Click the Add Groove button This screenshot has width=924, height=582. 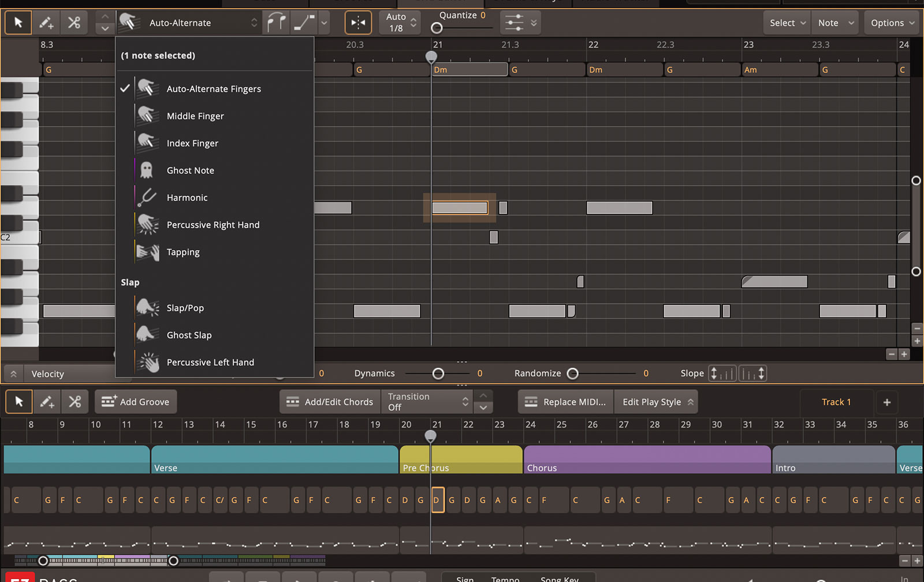(136, 402)
